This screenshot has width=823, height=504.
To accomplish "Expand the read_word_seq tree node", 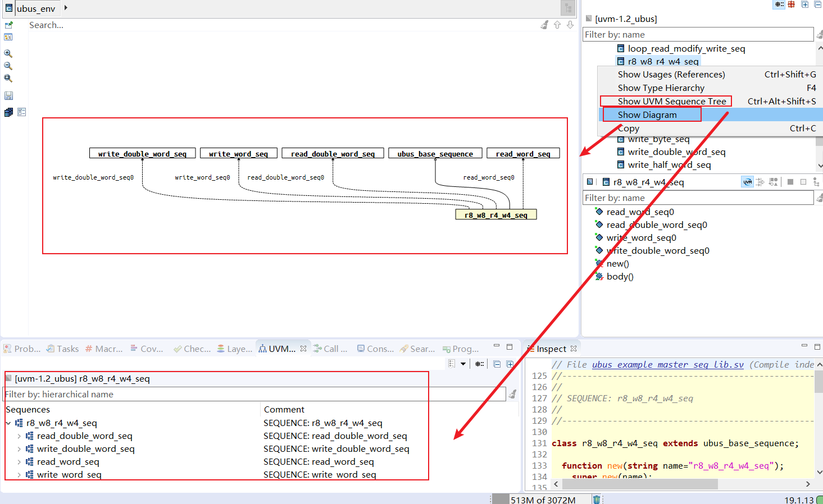I will point(19,462).
